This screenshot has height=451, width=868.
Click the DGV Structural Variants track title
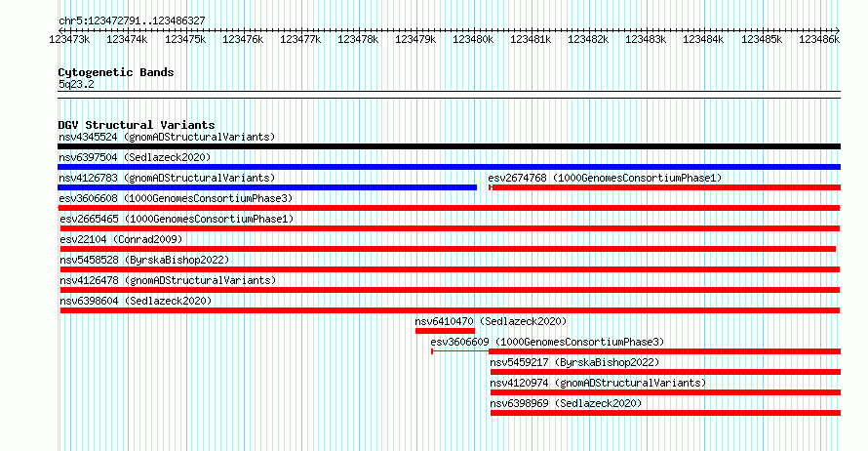pos(137,125)
